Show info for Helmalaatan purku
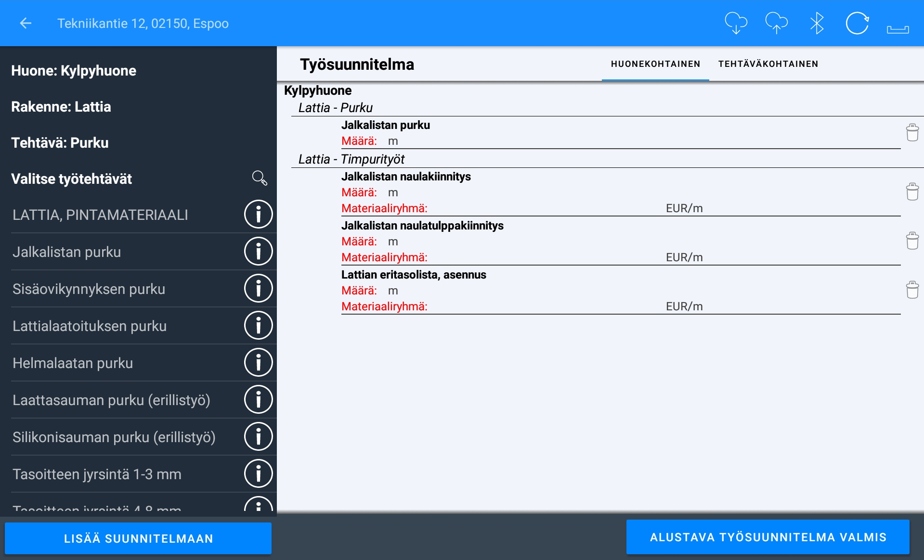The image size is (924, 560). coord(258,363)
